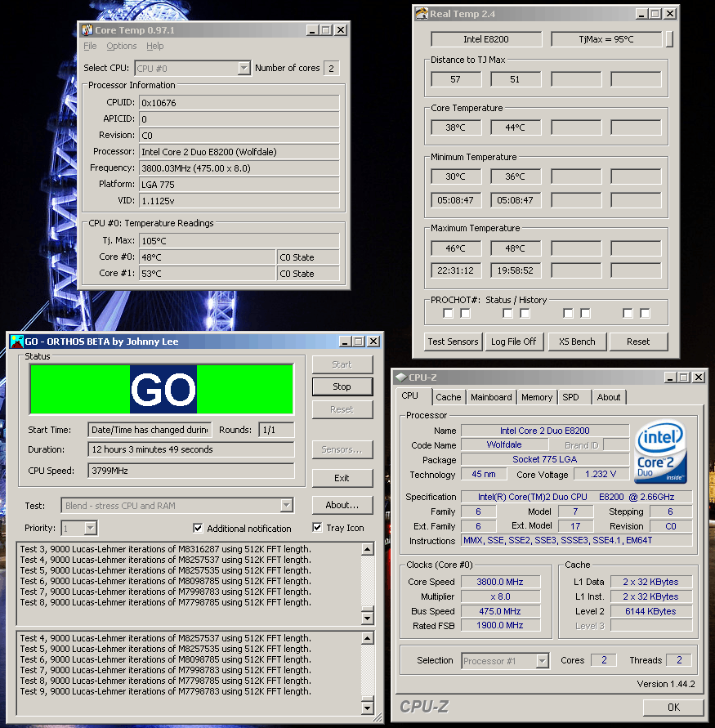Image resolution: width=715 pixels, height=728 pixels.
Task: Close the Core Temp window
Action: pyautogui.click(x=341, y=30)
